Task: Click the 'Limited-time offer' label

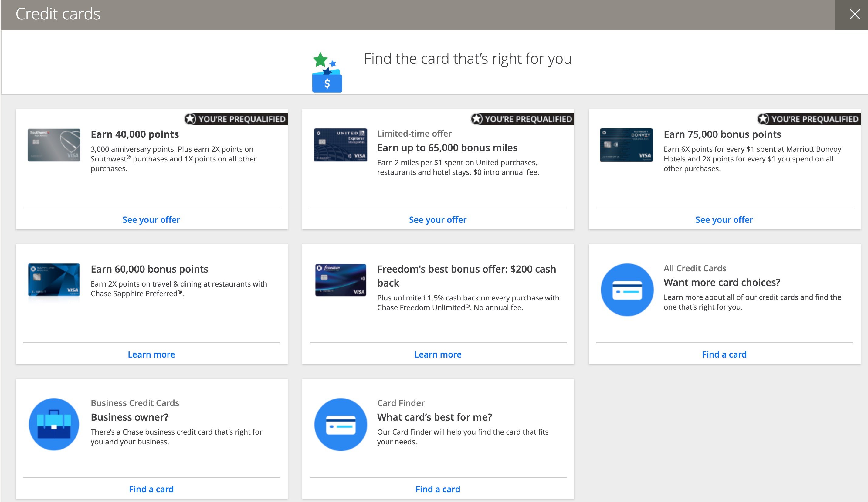Action: tap(414, 133)
